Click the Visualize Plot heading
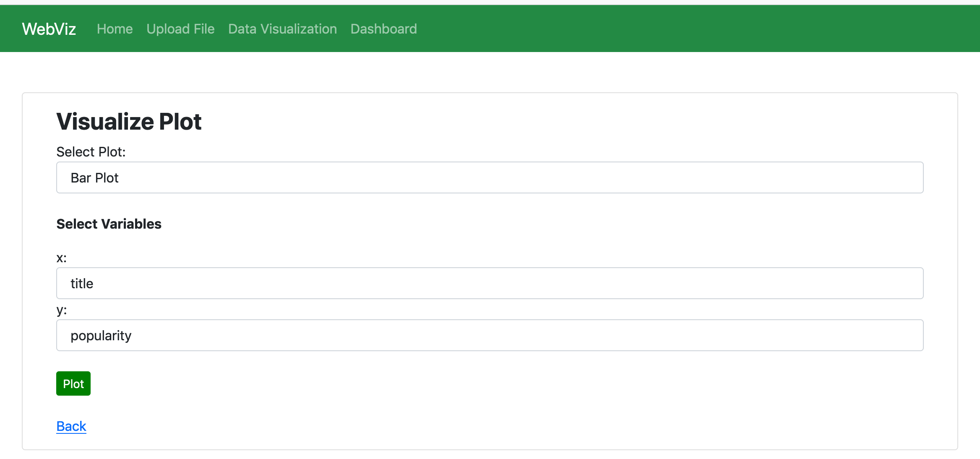This screenshot has height=459, width=980. click(129, 122)
